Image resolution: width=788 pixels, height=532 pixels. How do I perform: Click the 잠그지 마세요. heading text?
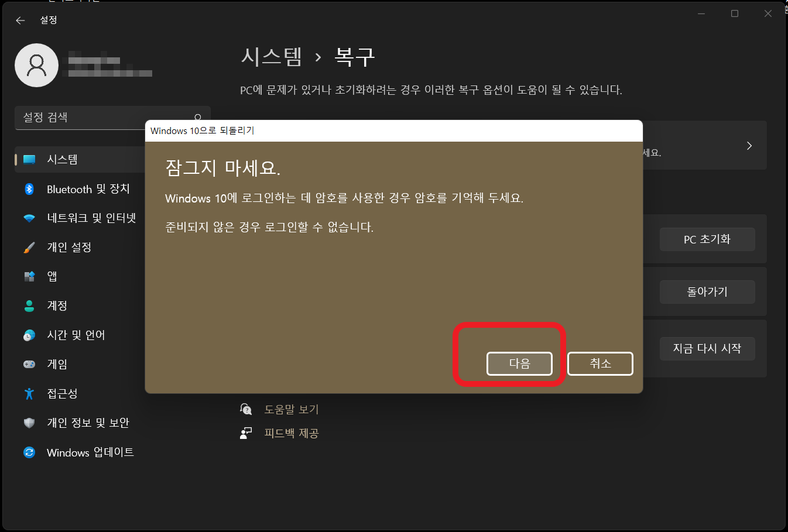click(x=223, y=168)
